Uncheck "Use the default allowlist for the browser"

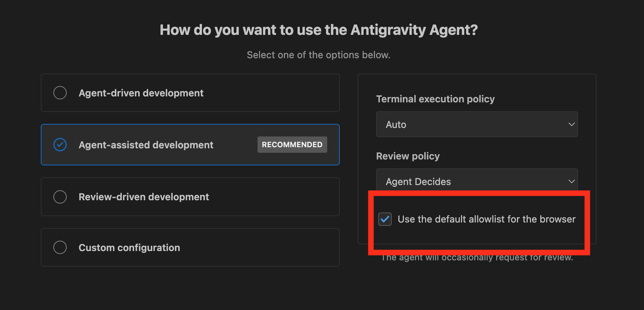click(385, 219)
